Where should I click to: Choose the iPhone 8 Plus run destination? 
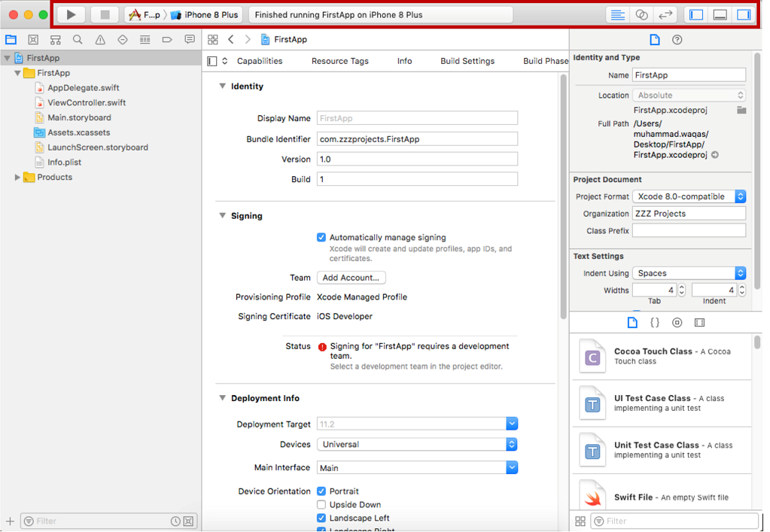[204, 15]
